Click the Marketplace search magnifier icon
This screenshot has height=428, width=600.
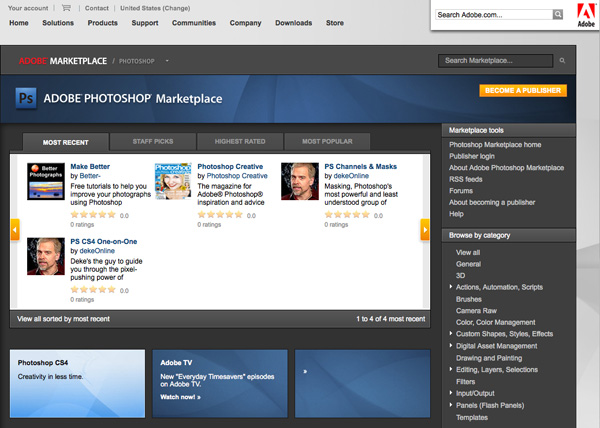point(562,61)
